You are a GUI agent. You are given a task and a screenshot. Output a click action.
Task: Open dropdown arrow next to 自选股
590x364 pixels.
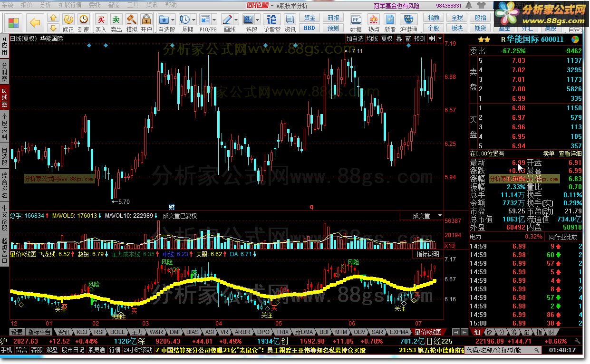pyautogui.click(x=173, y=20)
